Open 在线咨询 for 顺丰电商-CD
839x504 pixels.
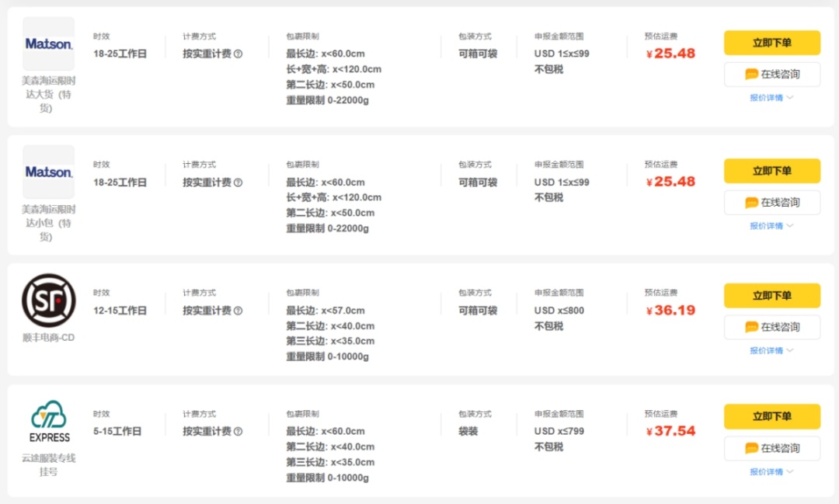tap(772, 327)
